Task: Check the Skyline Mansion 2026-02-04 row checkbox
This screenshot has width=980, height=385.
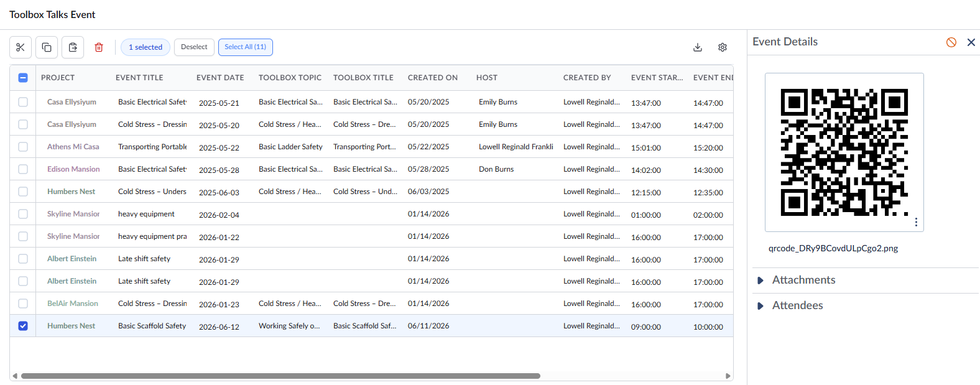Action: coord(23,214)
